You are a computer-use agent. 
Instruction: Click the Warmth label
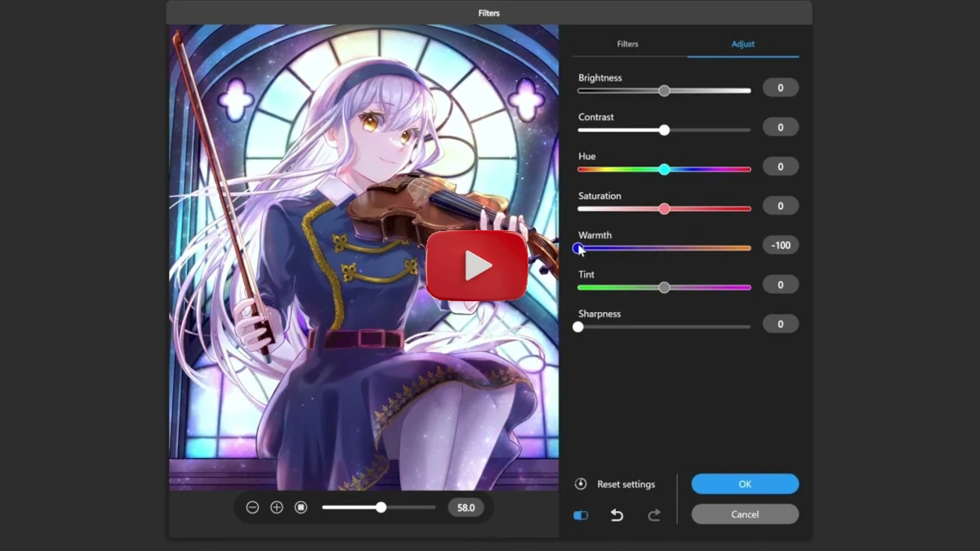[595, 235]
